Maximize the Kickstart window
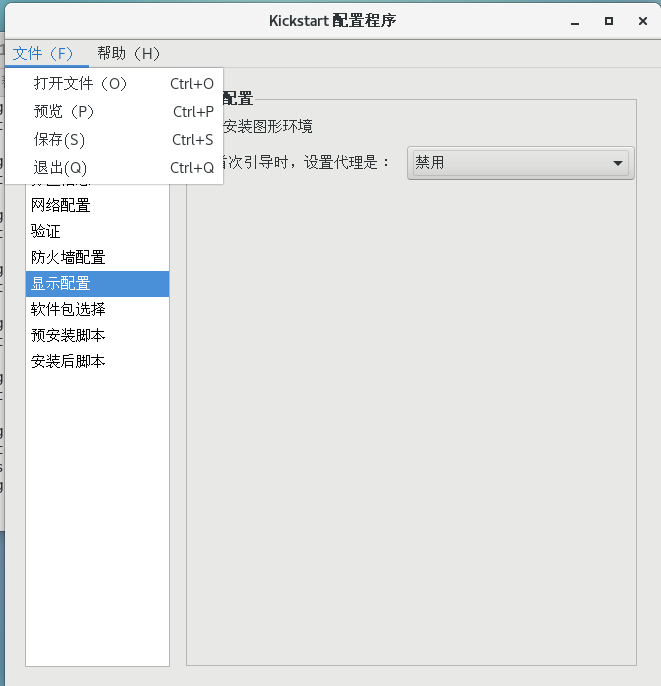 click(609, 21)
